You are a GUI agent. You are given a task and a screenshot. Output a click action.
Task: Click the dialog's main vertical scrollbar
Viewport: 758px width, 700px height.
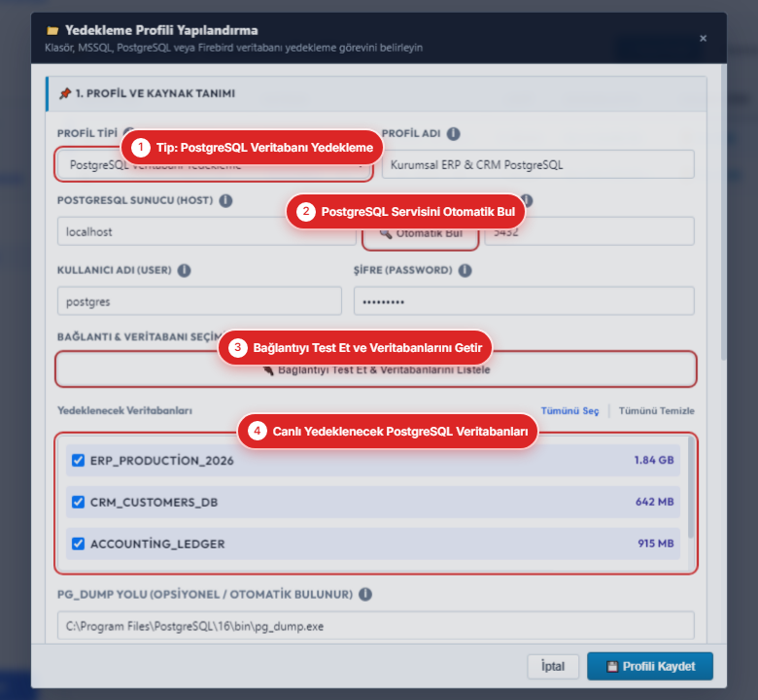723,213
